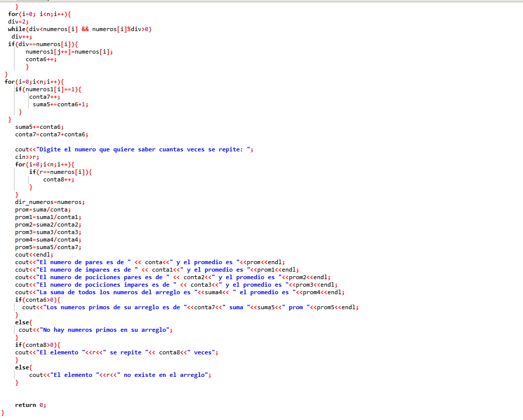The image size is (523, 420).
Task: Click the 'return 0;' statement
Action: click(31, 405)
